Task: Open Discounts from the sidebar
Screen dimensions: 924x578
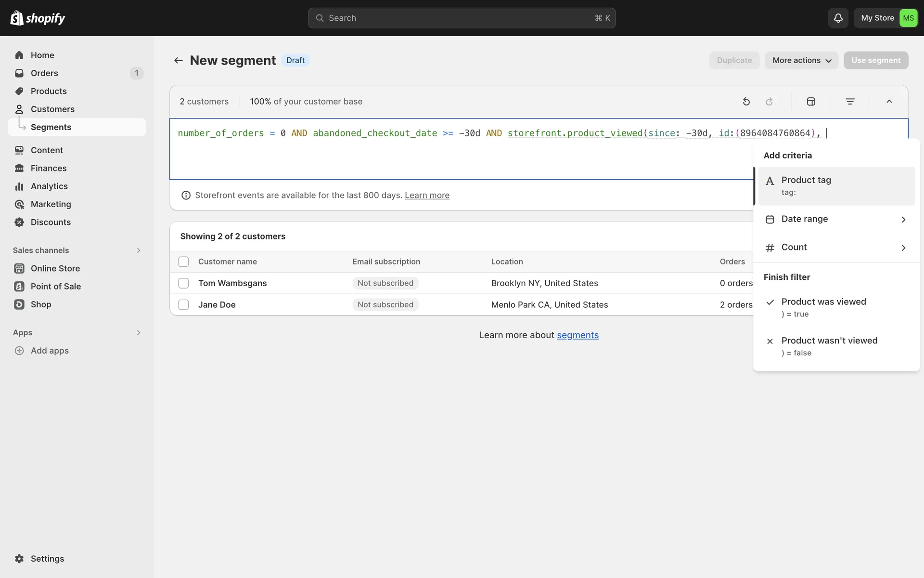Action: click(51, 222)
